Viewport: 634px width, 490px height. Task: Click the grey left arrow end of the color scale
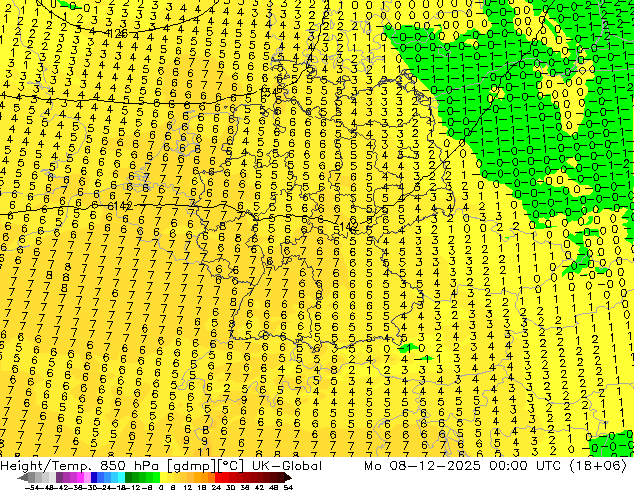[23, 478]
